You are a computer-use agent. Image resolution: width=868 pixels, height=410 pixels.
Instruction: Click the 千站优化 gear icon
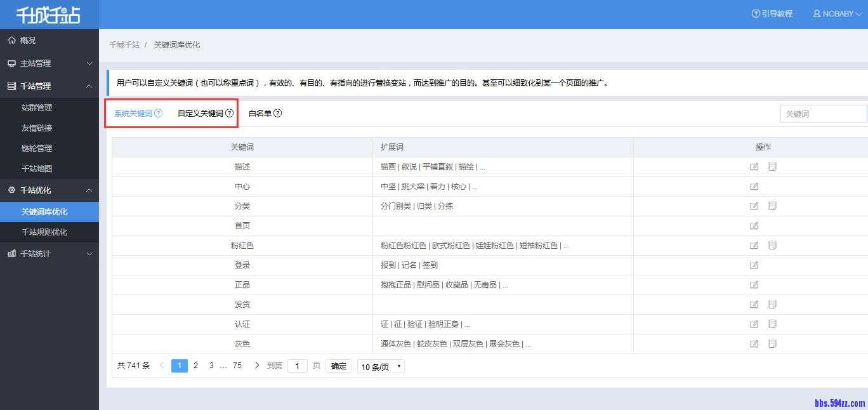point(11,190)
